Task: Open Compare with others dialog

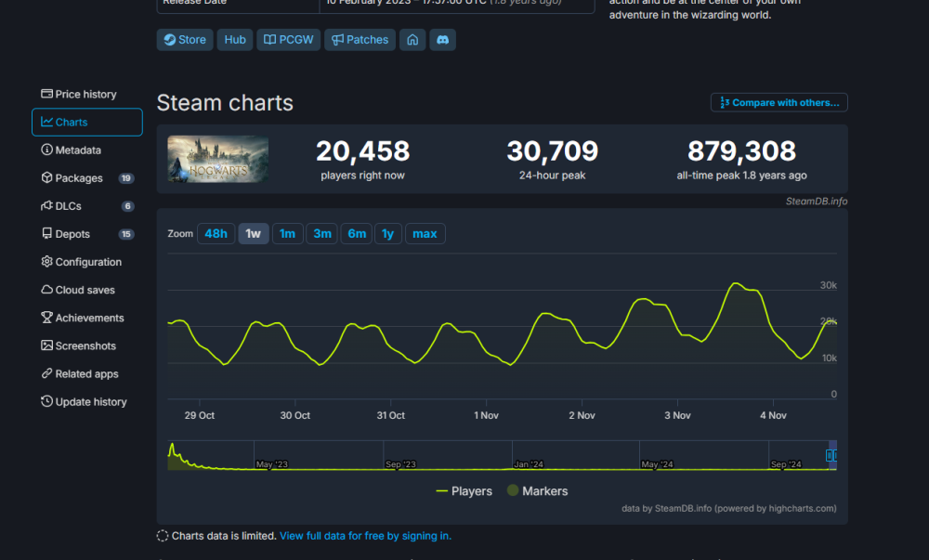Action: (779, 102)
